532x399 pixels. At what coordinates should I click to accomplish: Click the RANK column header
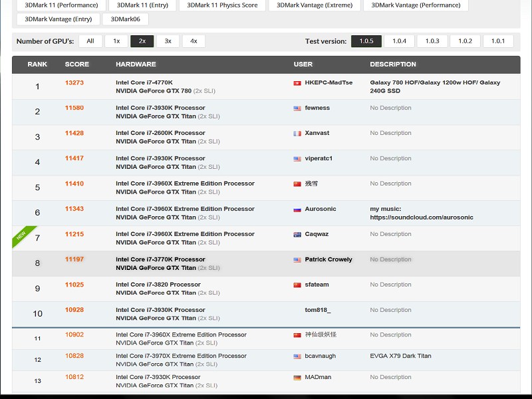[x=37, y=64]
